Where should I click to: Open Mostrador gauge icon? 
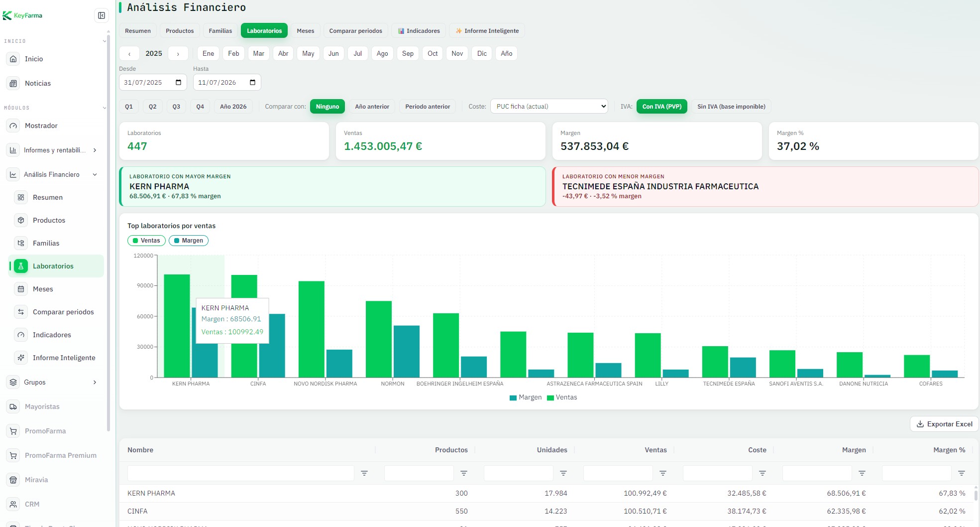[x=13, y=126]
